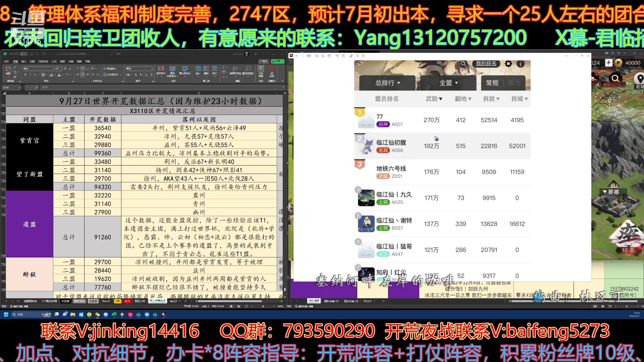The image size is (644, 362).
Task: Switch to the 视图 ribbon tab
Action: pos(79,62)
